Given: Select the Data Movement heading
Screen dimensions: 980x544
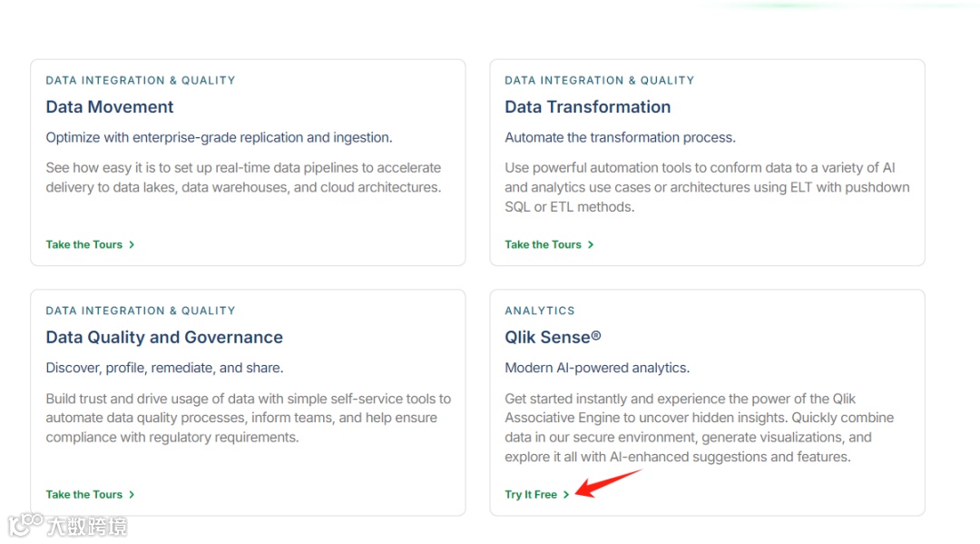Looking at the screenshot, I should tap(110, 107).
